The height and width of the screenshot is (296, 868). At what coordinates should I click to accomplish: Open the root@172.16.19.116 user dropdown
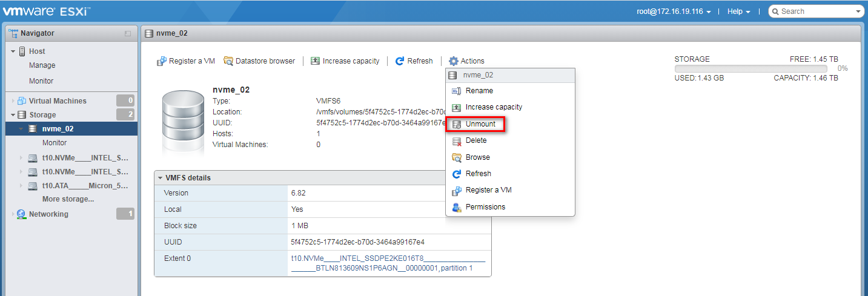click(x=674, y=12)
